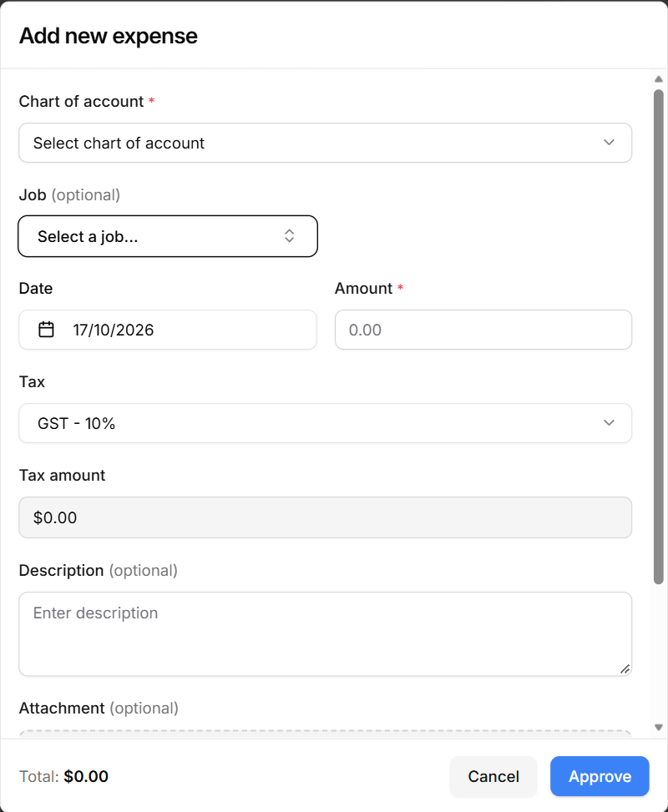Click into the Amount input field
Screen dimensions: 668x812
483,330
